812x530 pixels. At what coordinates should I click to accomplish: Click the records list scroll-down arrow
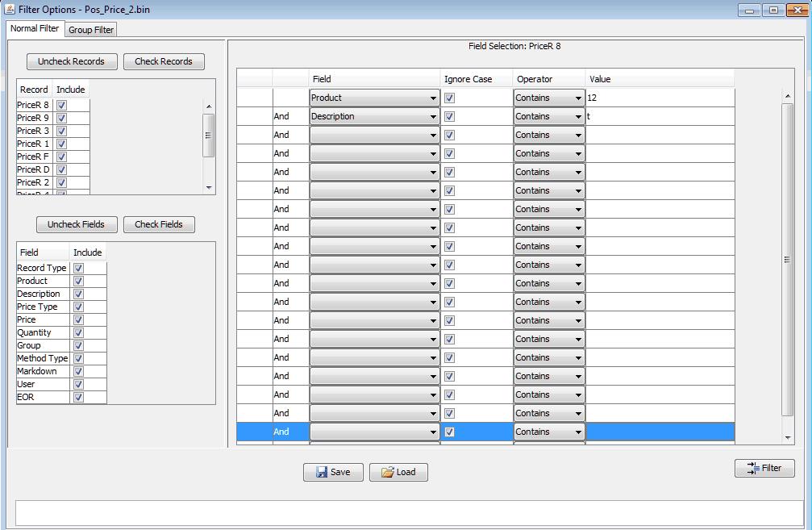209,187
